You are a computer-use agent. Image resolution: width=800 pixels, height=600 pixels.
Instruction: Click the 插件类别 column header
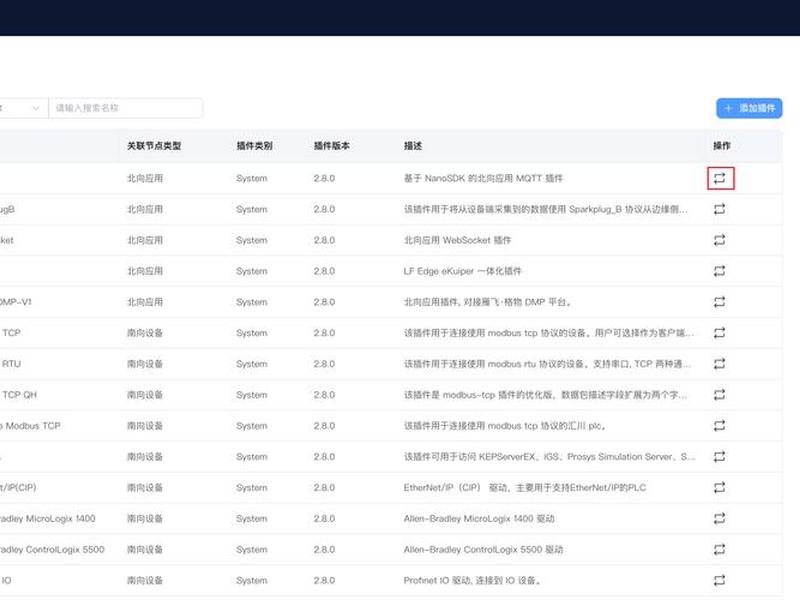(254, 146)
